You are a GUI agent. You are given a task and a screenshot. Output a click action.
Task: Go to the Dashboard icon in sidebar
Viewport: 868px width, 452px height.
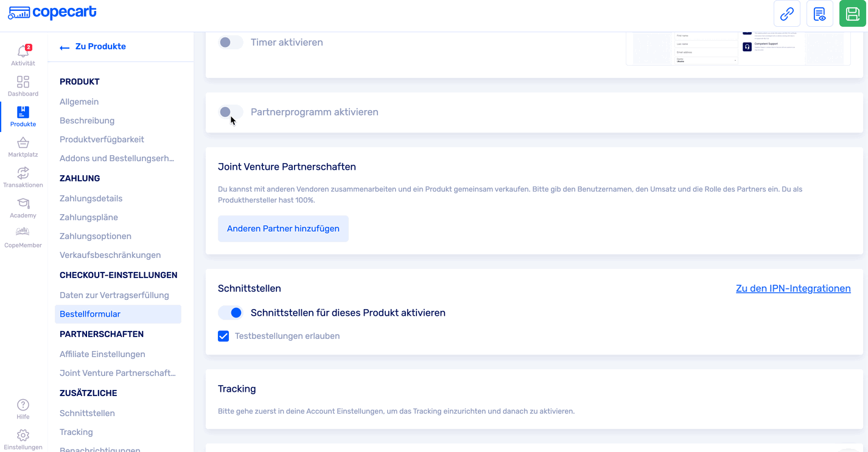[23, 82]
